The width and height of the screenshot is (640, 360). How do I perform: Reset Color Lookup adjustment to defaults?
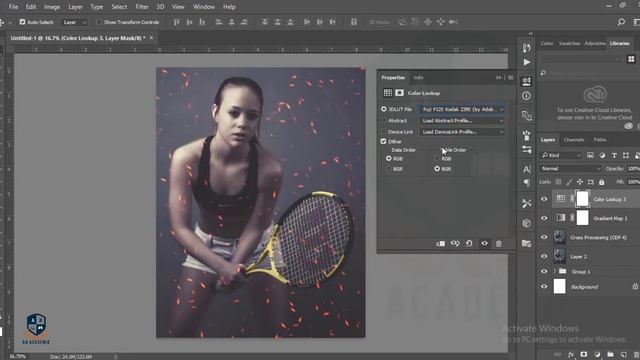tap(469, 244)
